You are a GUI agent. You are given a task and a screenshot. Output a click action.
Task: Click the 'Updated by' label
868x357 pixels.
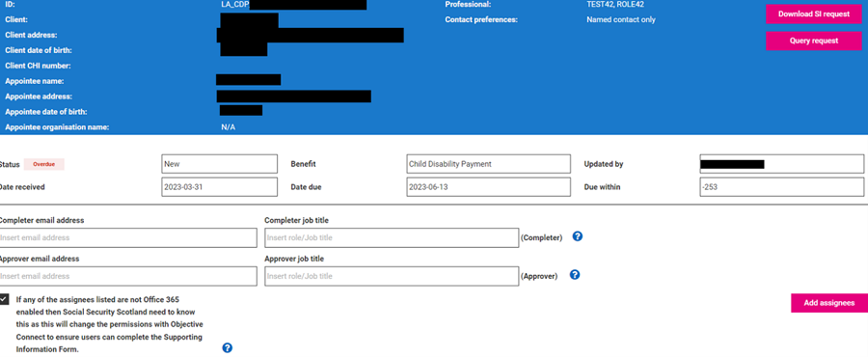pyautogui.click(x=604, y=164)
